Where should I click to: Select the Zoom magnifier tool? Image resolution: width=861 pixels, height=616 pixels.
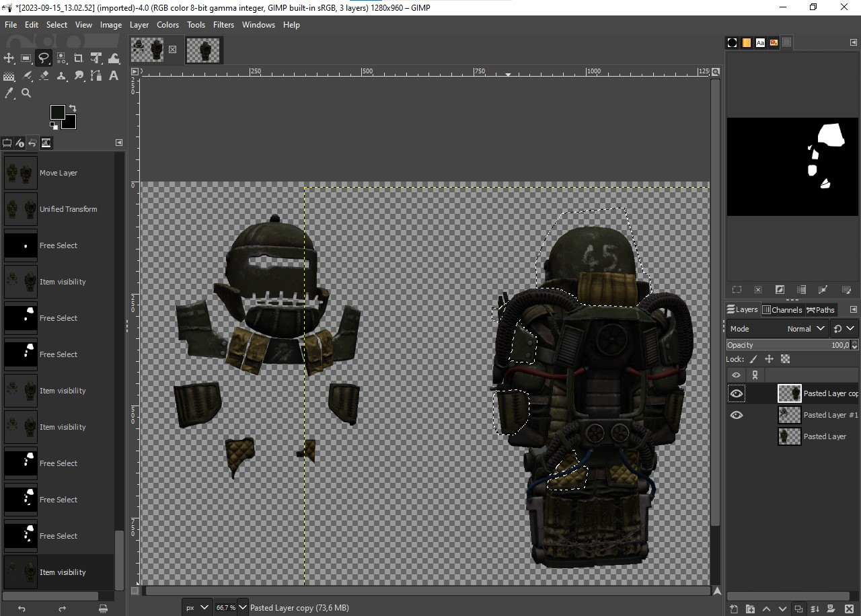coord(26,93)
